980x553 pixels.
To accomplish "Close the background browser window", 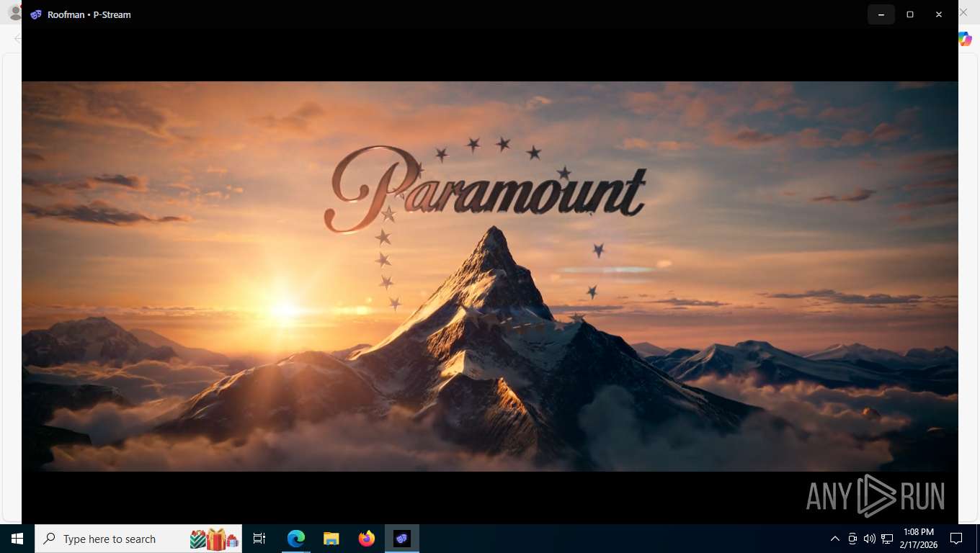I will 963,12.
